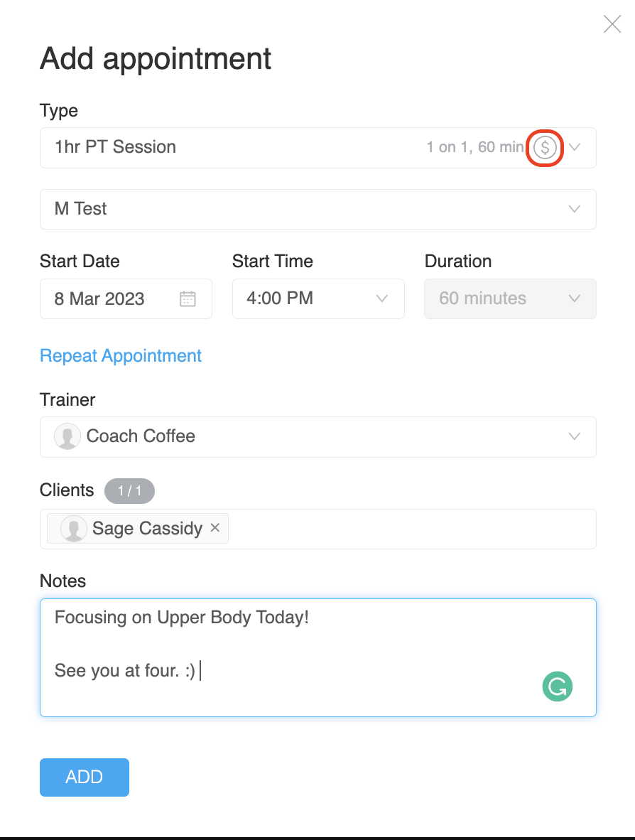Click the green Grammarly icon
This screenshot has height=840, width=635.
coord(558,686)
